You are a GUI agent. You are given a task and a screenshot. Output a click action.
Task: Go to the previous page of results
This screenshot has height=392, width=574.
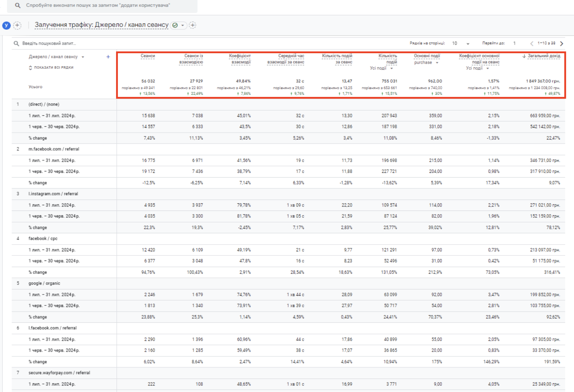point(532,43)
